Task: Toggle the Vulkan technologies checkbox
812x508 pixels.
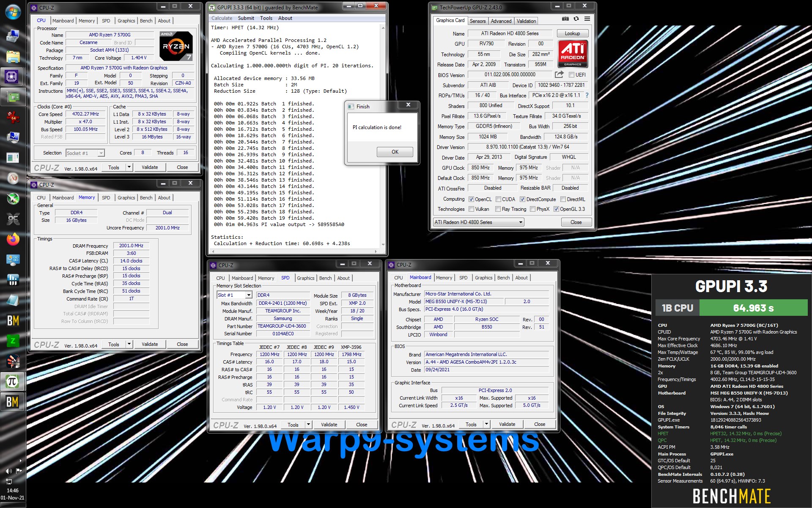Action: 471,209
